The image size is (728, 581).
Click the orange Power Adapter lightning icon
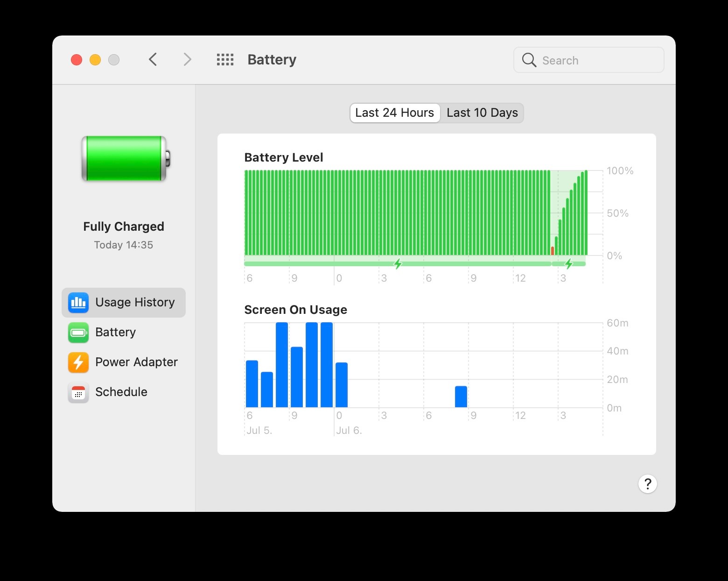(x=78, y=362)
